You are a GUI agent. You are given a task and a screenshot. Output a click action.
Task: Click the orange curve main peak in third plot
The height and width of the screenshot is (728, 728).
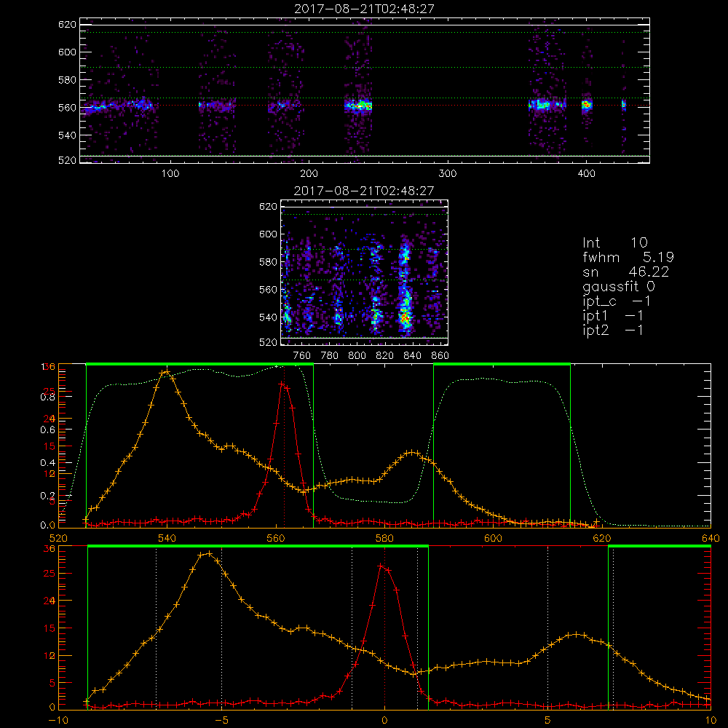click(167, 372)
